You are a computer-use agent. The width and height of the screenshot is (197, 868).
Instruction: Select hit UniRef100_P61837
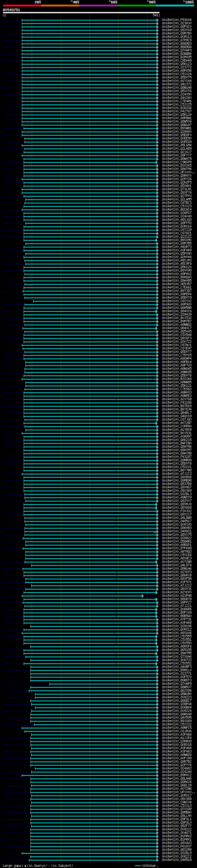[x=177, y=846]
